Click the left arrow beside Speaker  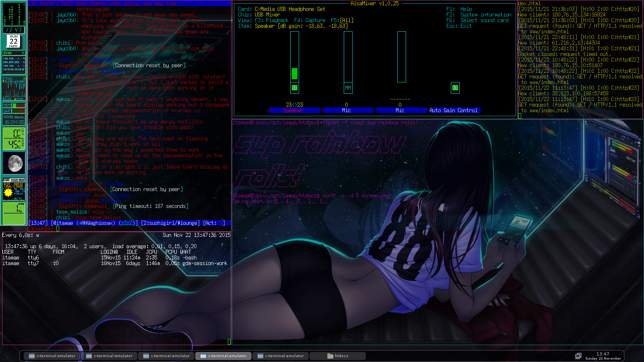268,110
